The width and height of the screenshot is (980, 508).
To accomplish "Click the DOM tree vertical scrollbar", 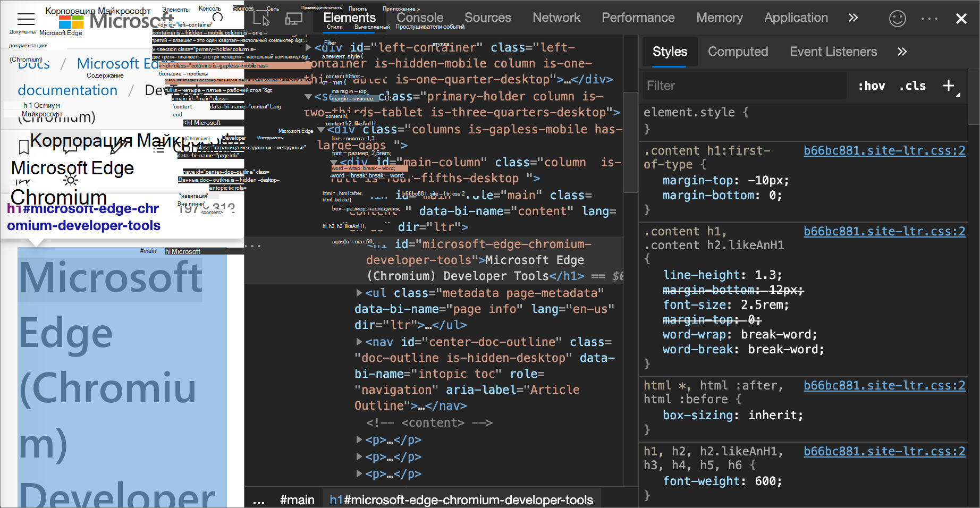I will 630,142.
